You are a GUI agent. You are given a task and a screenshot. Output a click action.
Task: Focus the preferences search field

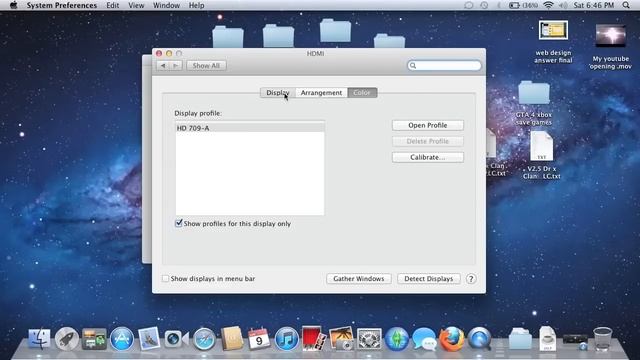click(444, 65)
